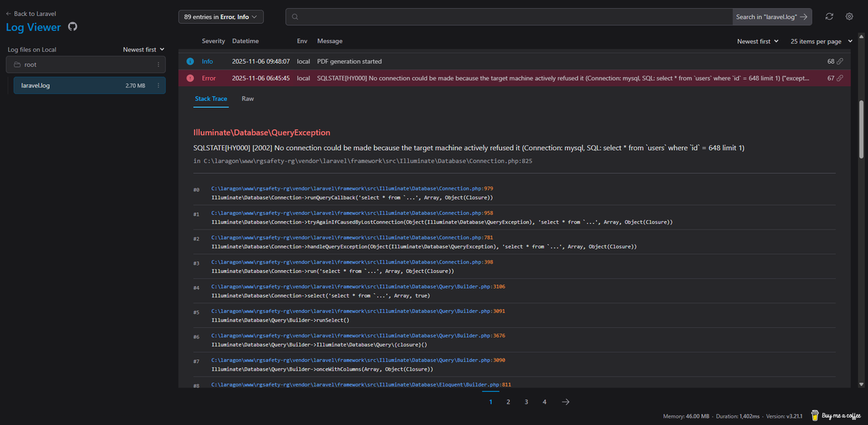Viewport: 868px width, 425px height.
Task: Copy link icon for entry 68
Action: (x=841, y=62)
